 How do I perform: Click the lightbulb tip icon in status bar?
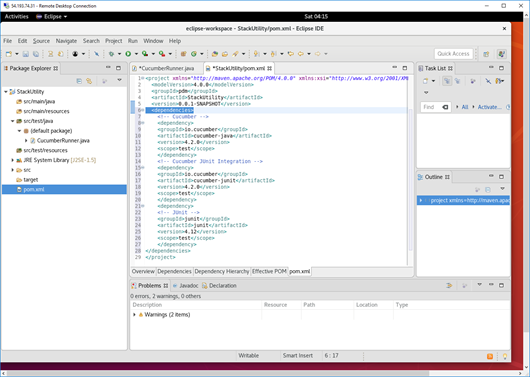click(505, 356)
